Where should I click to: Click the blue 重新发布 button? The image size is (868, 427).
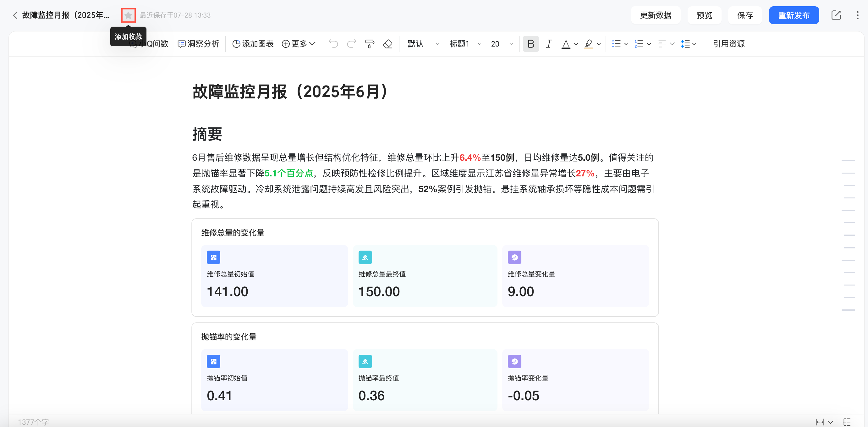[794, 15]
